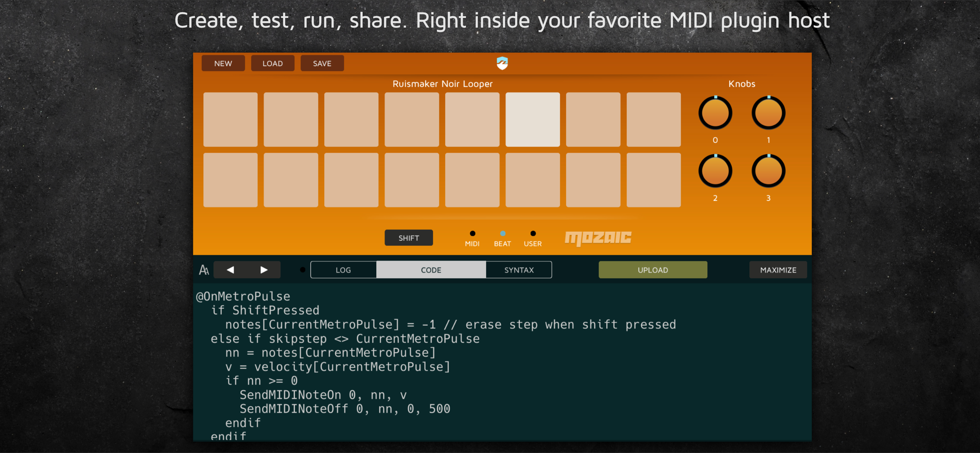Select the CODE tab
This screenshot has height=453, width=980.
[431, 270]
